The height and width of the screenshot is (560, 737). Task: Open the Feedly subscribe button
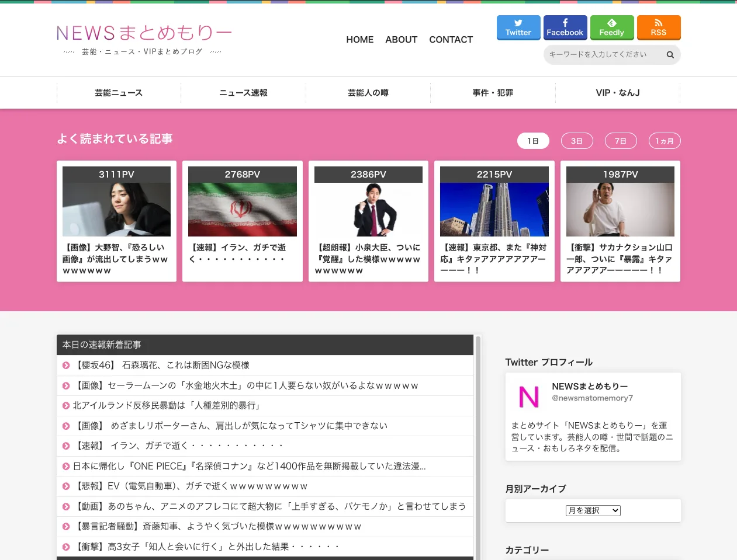click(612, 27)
